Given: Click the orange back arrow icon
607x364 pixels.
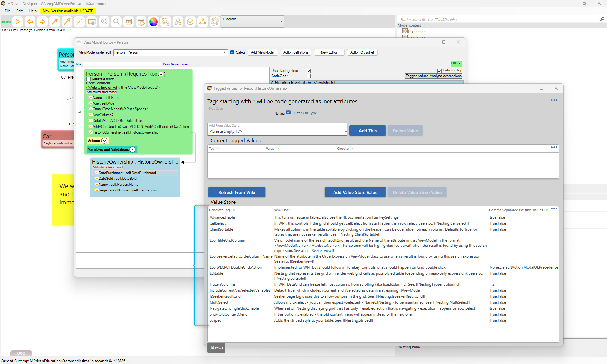Looking at the screenshot, I should (x=30, y=22).
